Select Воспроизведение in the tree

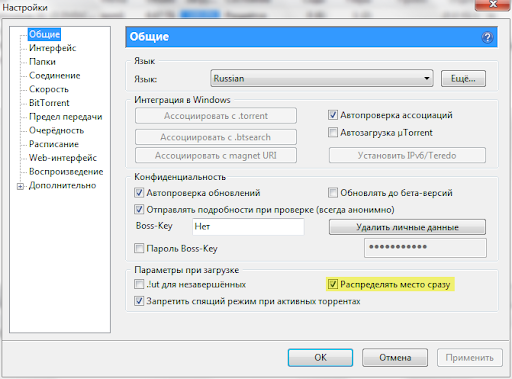point(66,171)
